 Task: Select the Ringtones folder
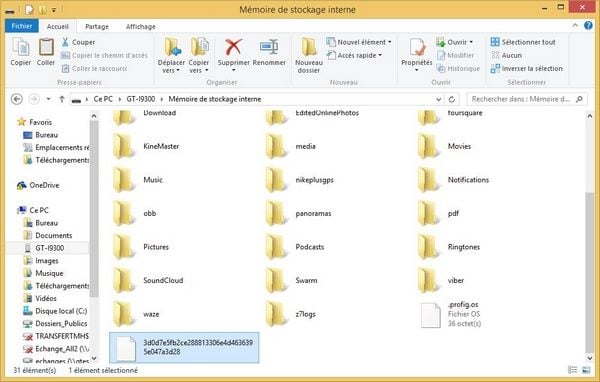point(449,247)
